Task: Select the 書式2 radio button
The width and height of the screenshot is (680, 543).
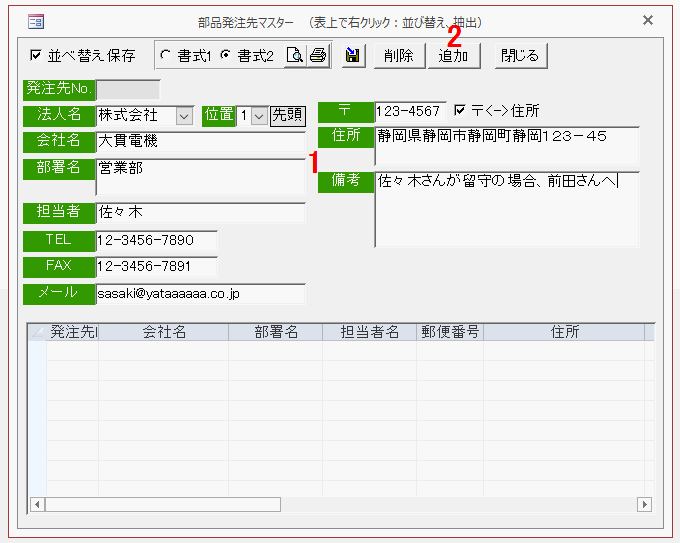Action: pyautogui.click(x=226, y=55)
